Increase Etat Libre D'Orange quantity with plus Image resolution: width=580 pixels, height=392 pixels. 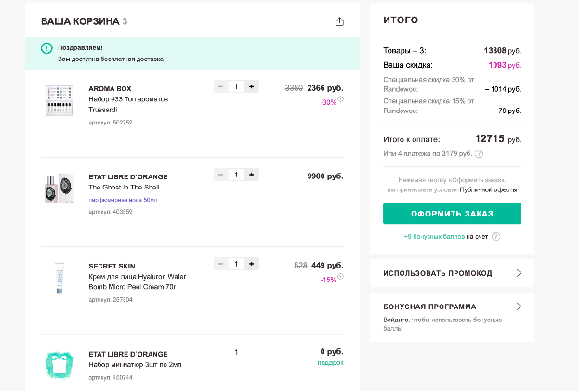click(x=252, y=175)
